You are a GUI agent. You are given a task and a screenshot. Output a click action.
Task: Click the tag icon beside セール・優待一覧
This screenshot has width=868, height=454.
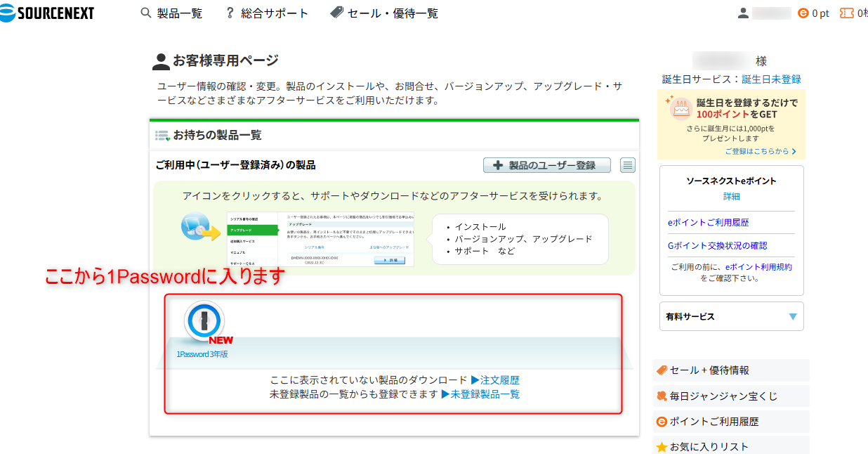click(x=337, y=13)
